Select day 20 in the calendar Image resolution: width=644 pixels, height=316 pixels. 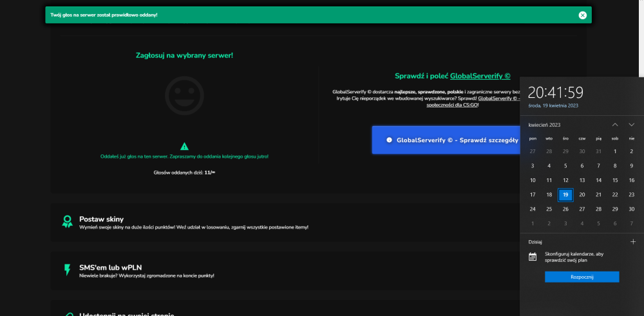point(582,195)
